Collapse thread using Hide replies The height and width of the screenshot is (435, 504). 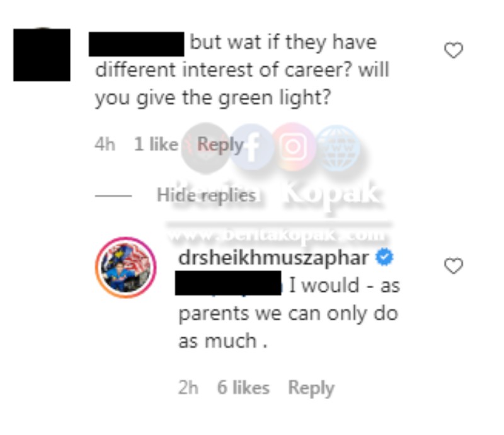(206, 195)
